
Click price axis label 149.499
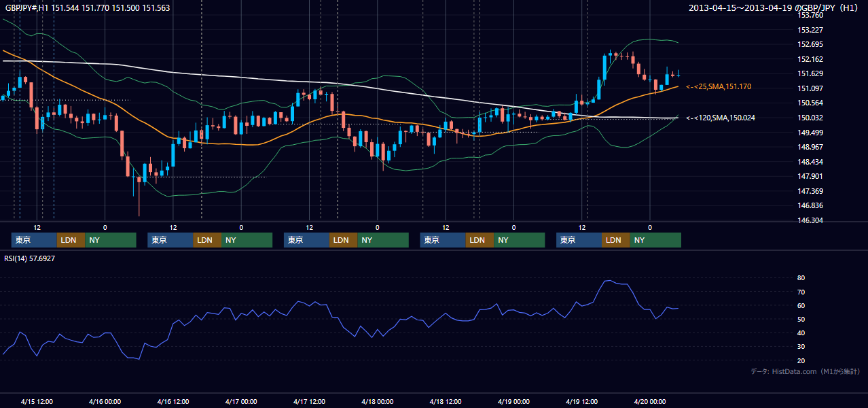pyautogui.click(x=811, y=133)
